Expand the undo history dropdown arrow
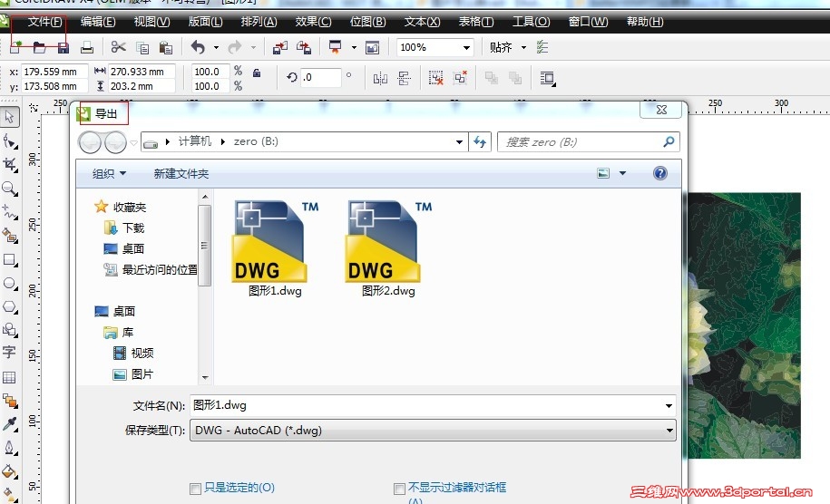The height and width of the screenshot is (504, 830). click(x=216, y=48)
